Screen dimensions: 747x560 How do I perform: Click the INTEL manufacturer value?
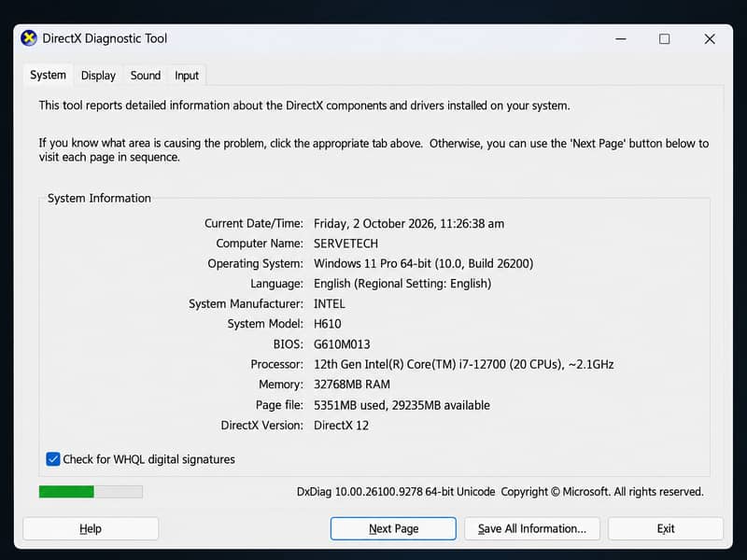coord(330,304)
